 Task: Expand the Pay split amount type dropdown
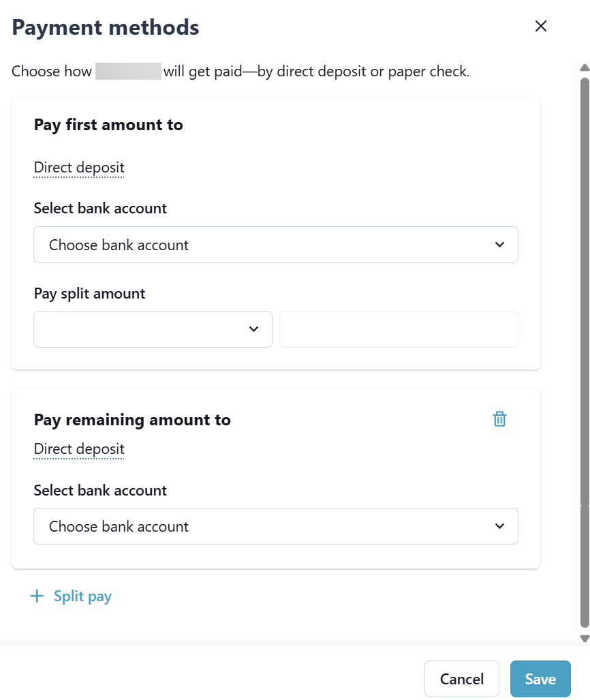[x=153, y=329]
